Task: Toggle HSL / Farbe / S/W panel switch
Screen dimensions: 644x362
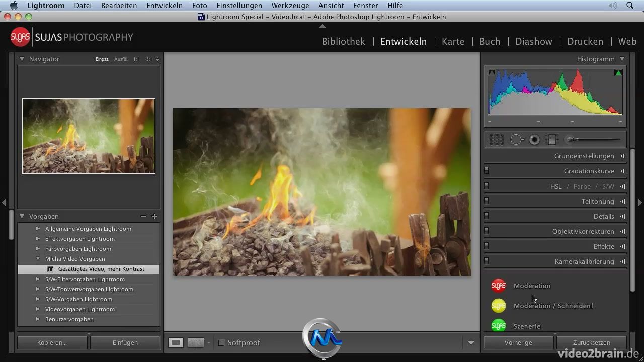Action: tap(486, 186)
